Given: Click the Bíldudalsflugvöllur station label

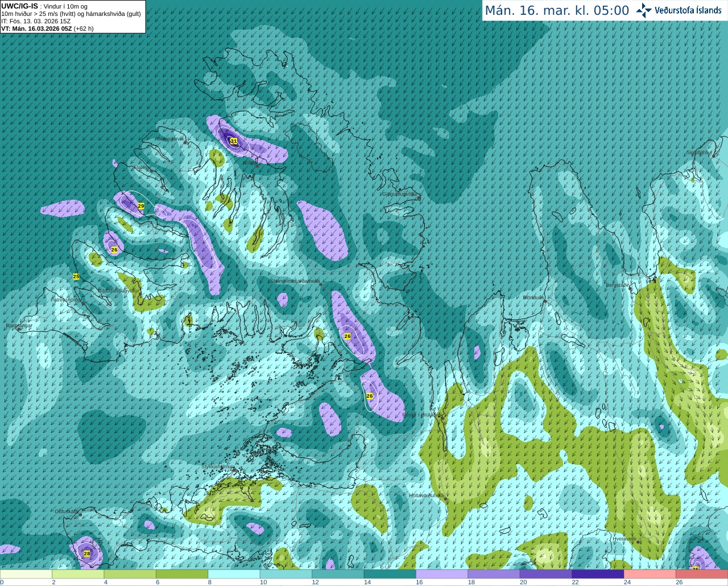Looking at the screenshot, I should tap(118, 290).
